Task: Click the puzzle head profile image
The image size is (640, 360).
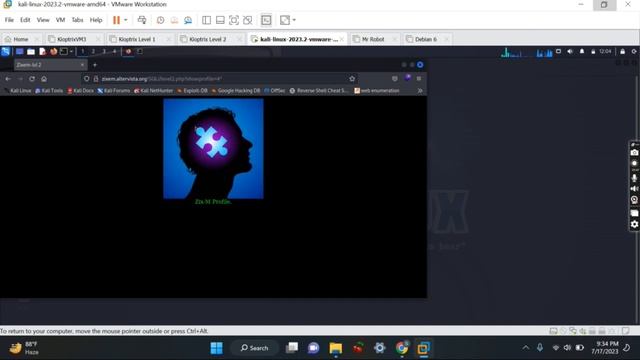Action: coord(213,149)
